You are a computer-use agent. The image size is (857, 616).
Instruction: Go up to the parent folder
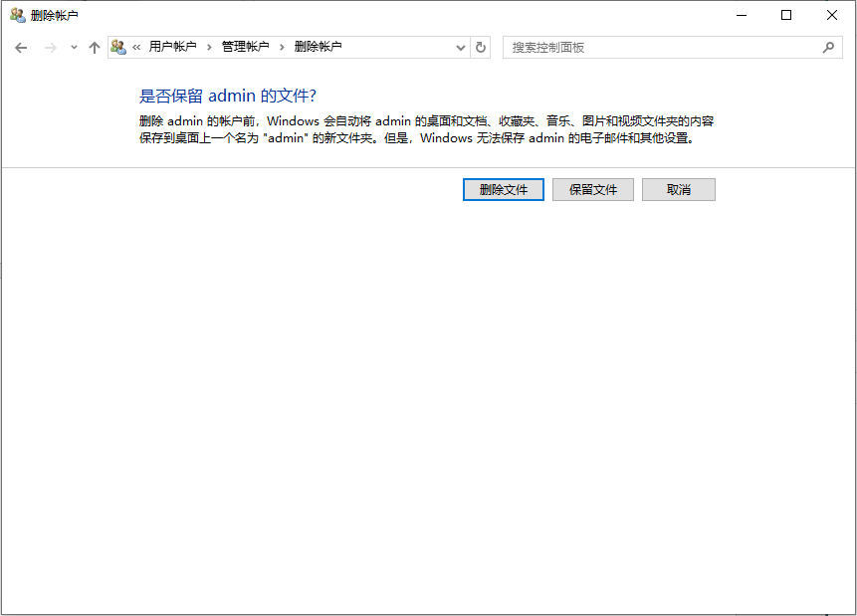coord(95,47)
